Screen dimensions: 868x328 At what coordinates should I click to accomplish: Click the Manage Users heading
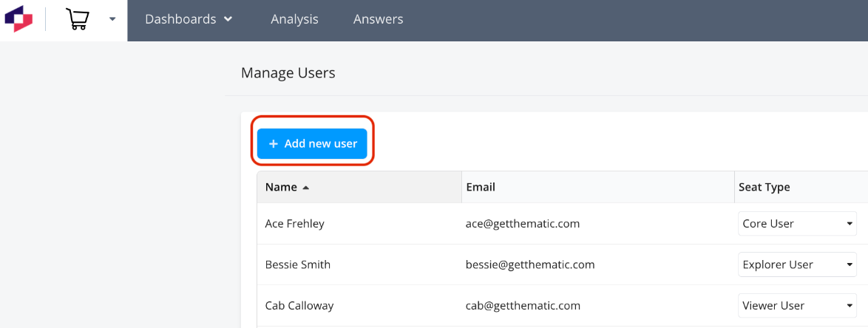click(288, 72)
